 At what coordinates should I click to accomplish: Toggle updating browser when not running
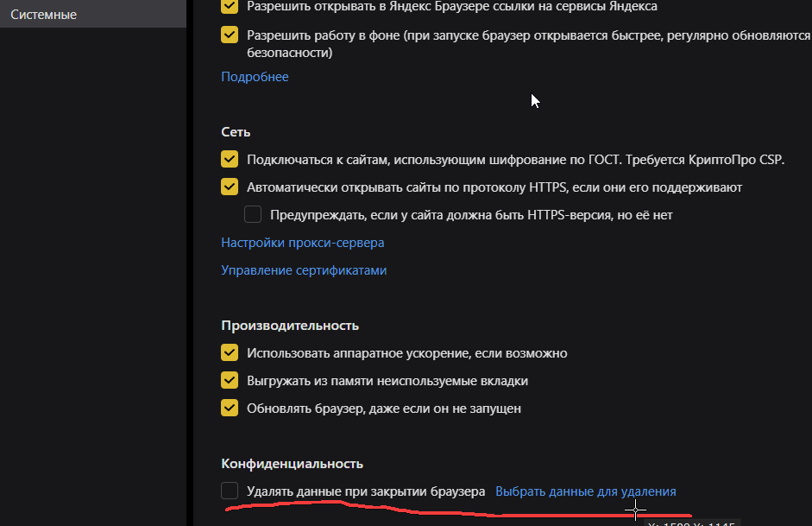pyautogui.click(x=230, y=408)
